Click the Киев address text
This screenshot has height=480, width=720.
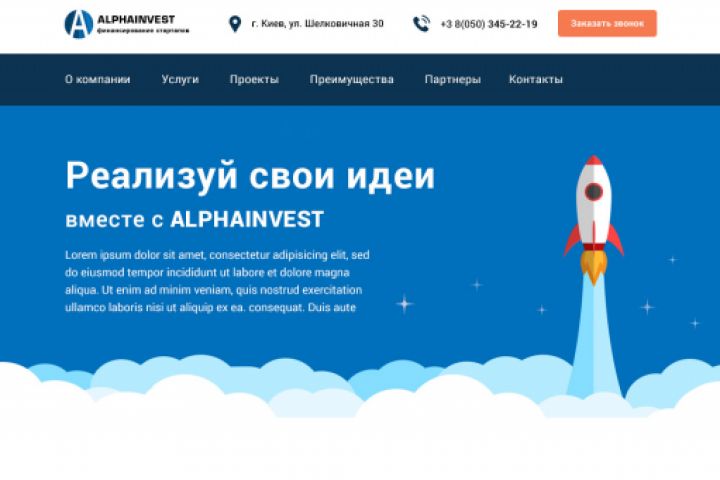point(317,23)
